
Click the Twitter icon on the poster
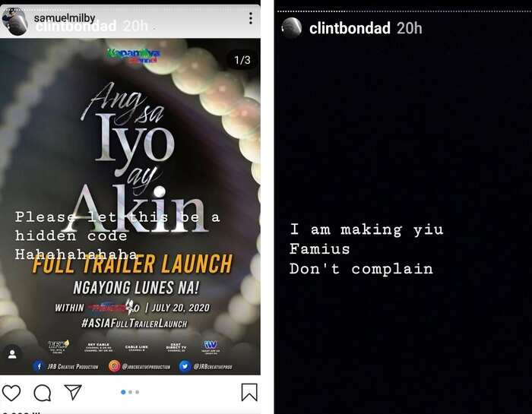click(x=185, y=366)
